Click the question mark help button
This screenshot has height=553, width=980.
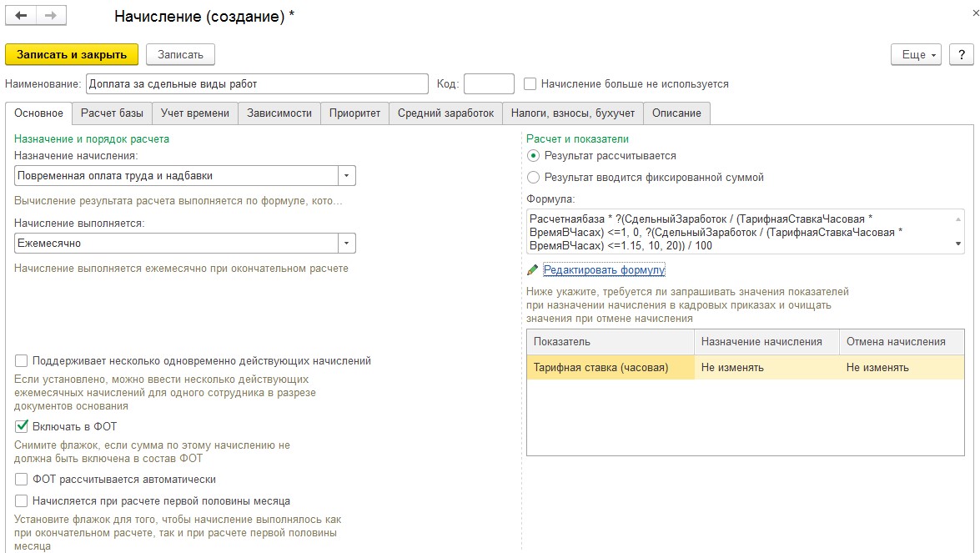(x=961, y=54)
